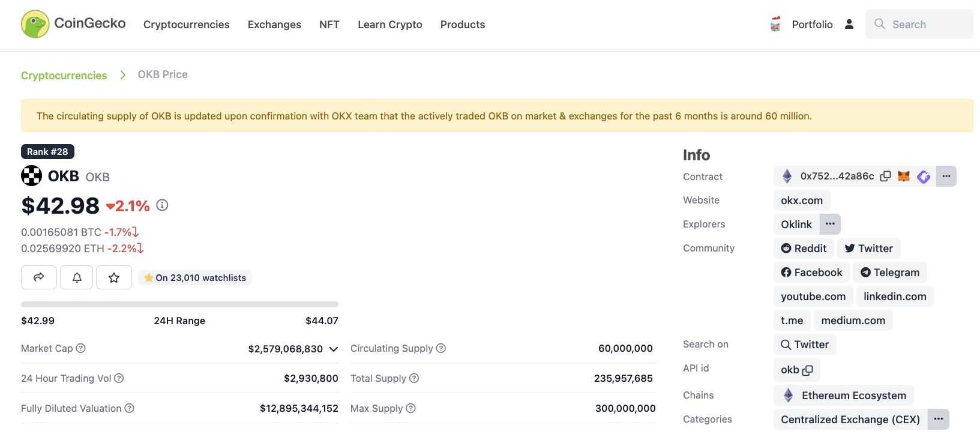Viewport: 980px width, 443px height.
Task: Open Portfolio
Action: [812, 25]
